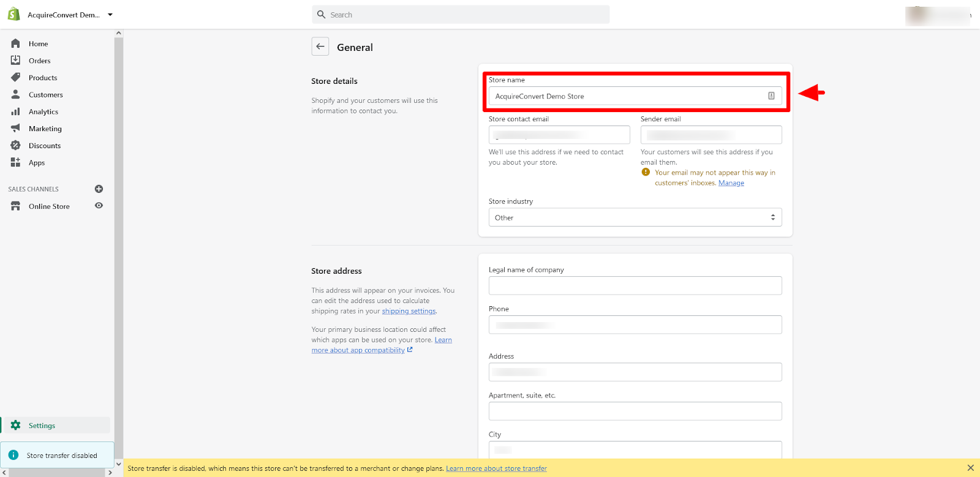Open Customers from the sidebar menu
The image size is (980, 477).
click(x=45, y=95)
